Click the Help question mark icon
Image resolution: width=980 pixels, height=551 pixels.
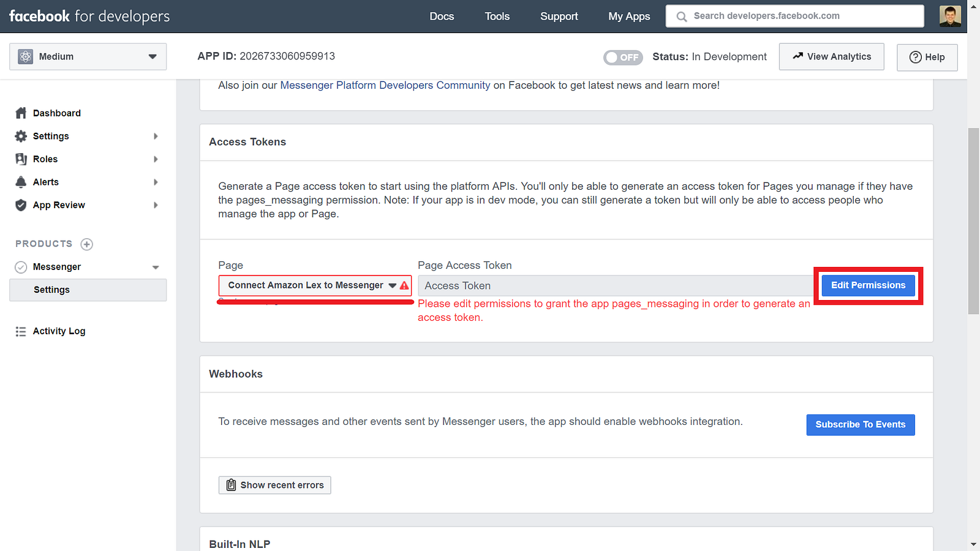point(915,57)
